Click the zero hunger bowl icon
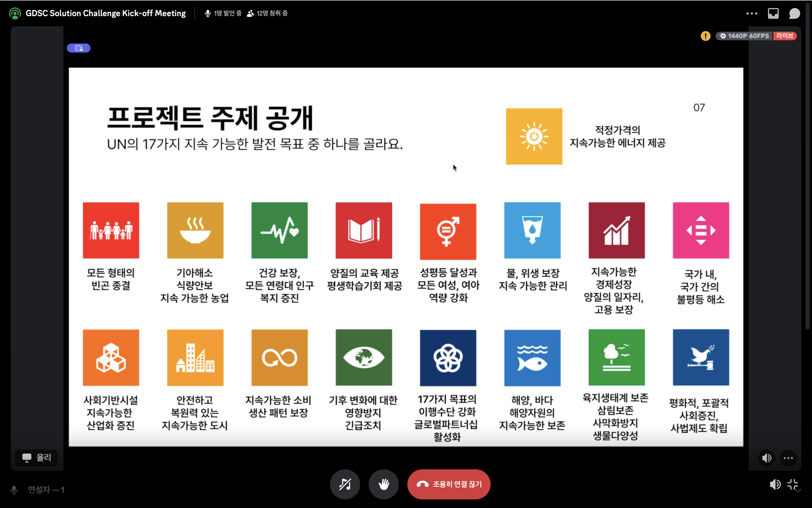The width and height of the screenshot is (812, 508). tap(195, 230)
